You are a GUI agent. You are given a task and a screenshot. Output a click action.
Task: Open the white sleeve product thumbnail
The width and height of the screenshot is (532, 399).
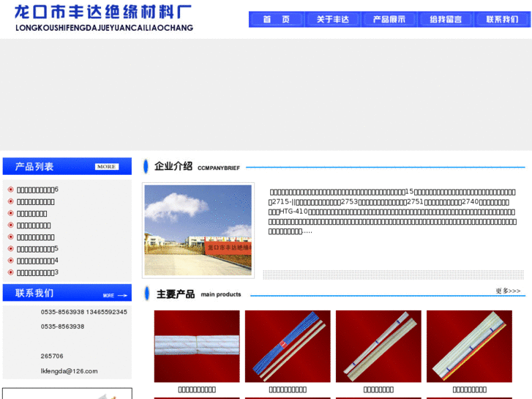pos(197,346)
